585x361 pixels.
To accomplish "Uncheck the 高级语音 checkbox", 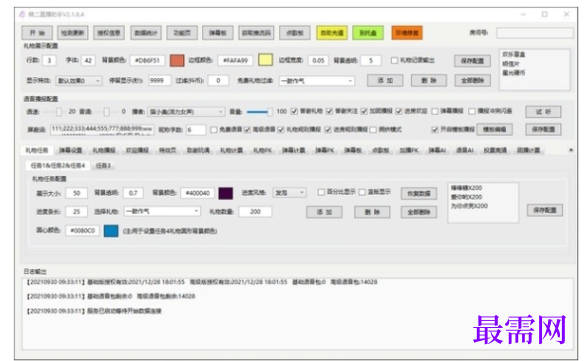I will (247, 130).
